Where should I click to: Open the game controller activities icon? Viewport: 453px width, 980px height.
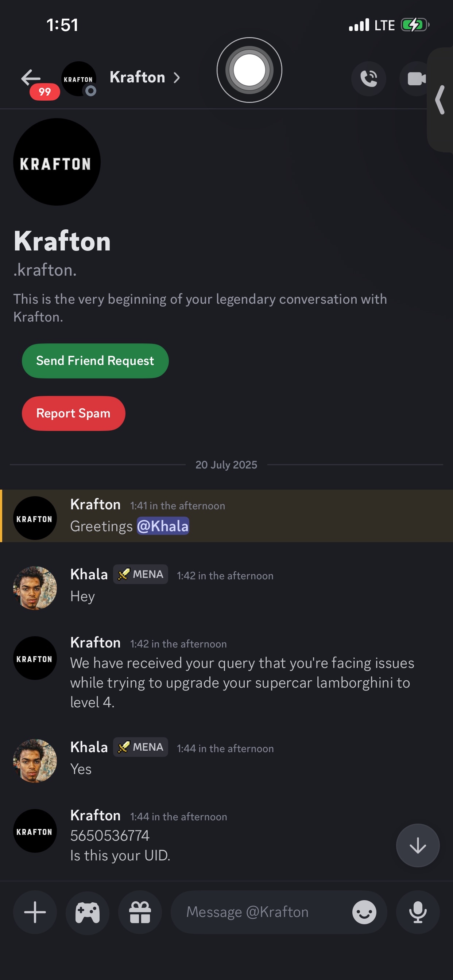tap(88, 912)
